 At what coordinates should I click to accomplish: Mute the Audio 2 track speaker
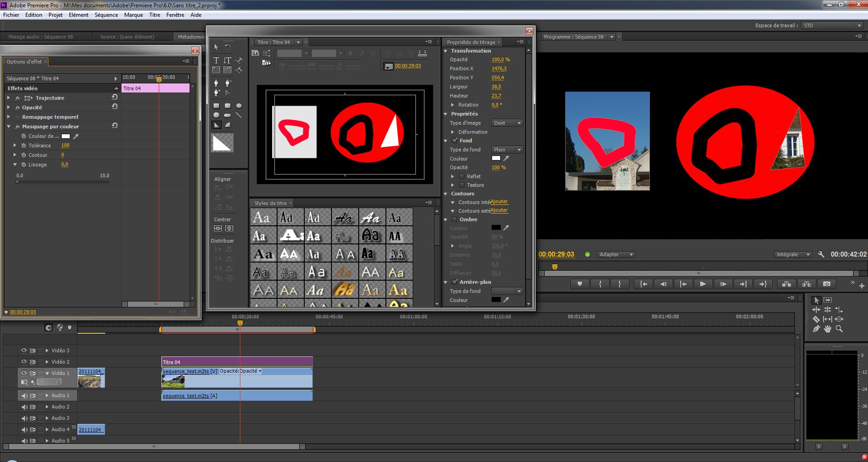tap(24, 407)
